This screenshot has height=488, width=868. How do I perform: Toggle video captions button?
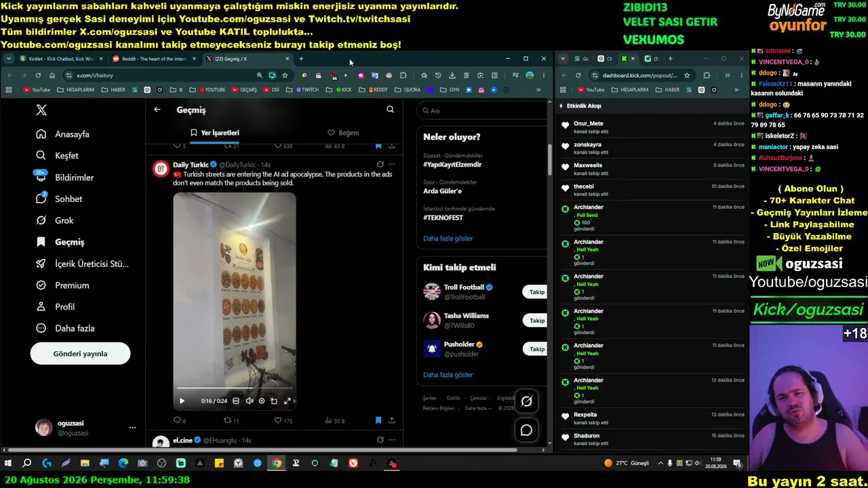pos(236,401)
